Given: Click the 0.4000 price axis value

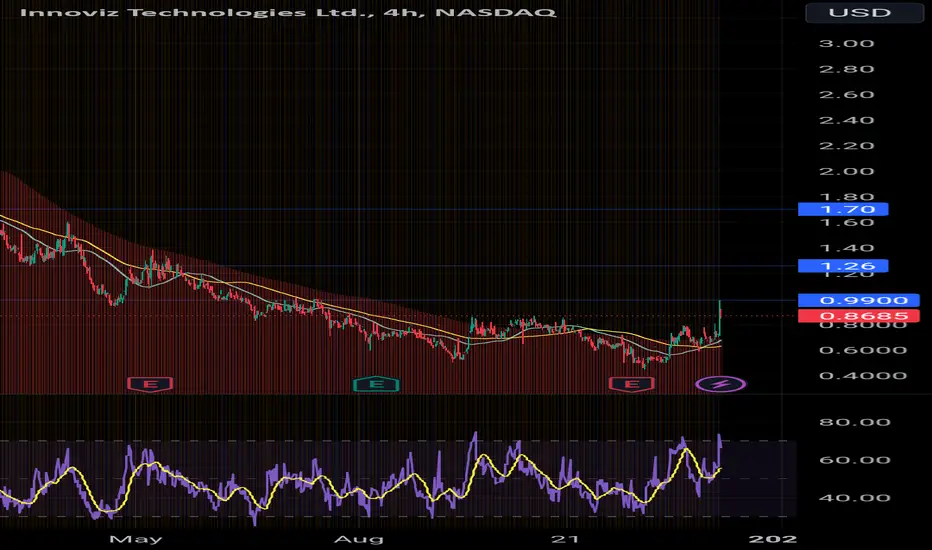Looking at the screenshot, I should (x=862, y=376).
